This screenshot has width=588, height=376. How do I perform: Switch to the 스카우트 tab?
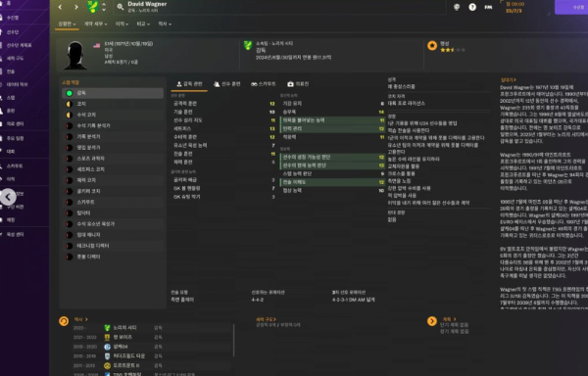(264, 84)
